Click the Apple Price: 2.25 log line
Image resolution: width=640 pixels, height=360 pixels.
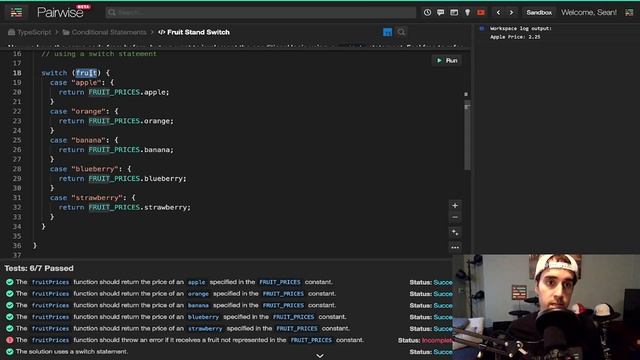tap(515, 37)
